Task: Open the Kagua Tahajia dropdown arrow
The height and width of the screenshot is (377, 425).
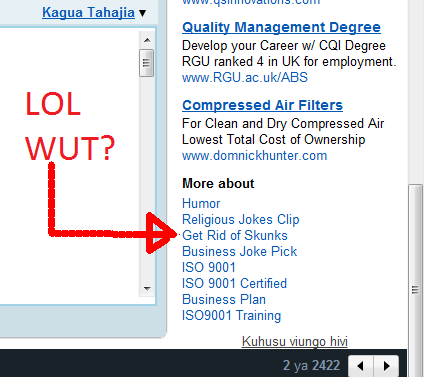Action: [143, 13]
